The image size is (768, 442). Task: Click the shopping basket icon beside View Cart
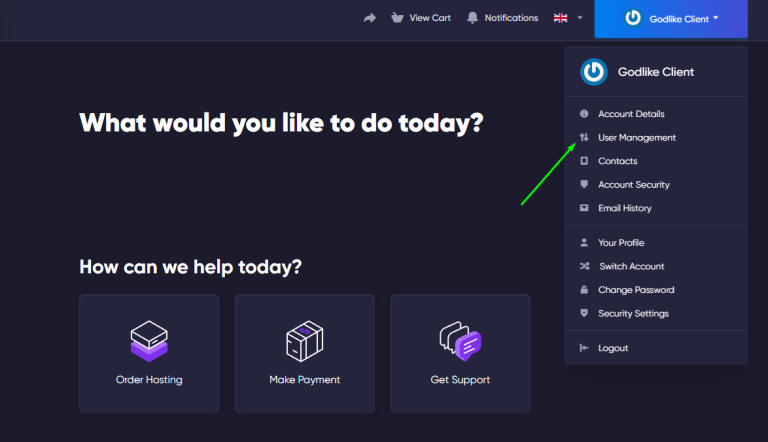pos(398,18)
